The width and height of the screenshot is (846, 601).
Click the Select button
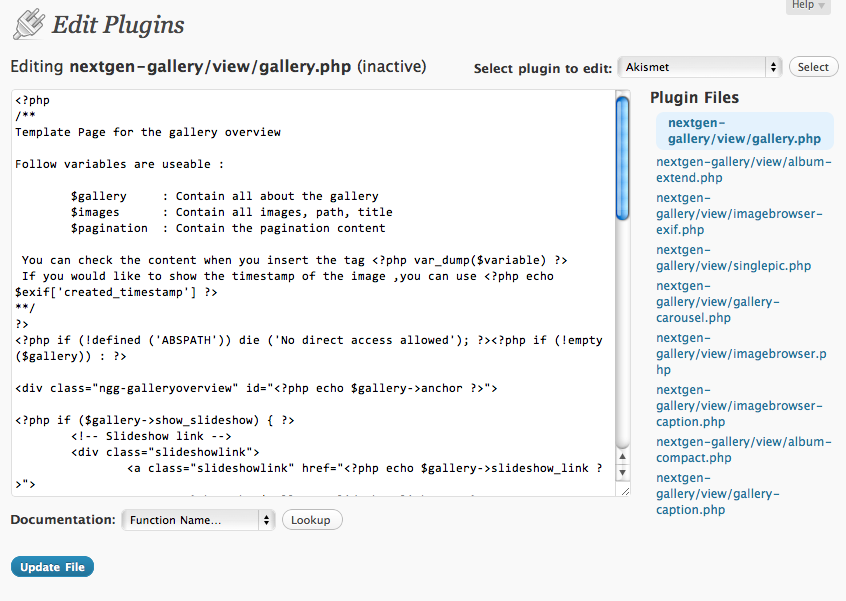(813, 67)
